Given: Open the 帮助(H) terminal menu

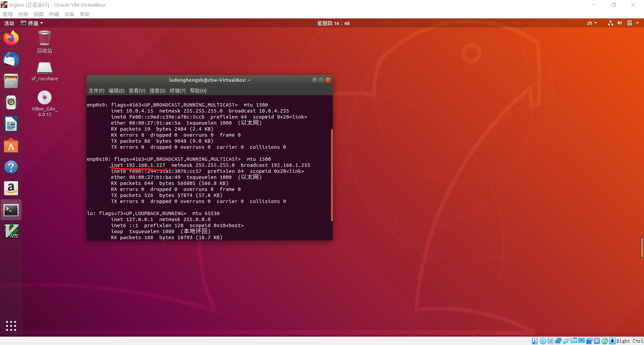Looking at the screenshot, I should point(198,91).
